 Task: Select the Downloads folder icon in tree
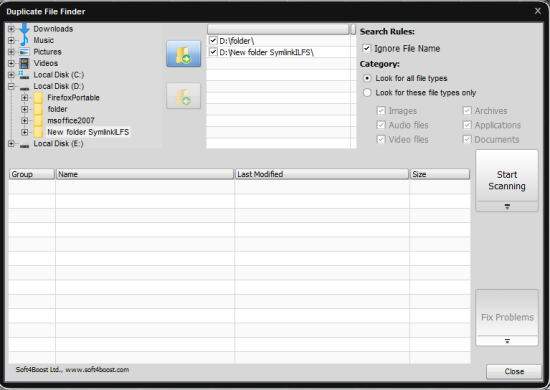(x=24, y=29)
